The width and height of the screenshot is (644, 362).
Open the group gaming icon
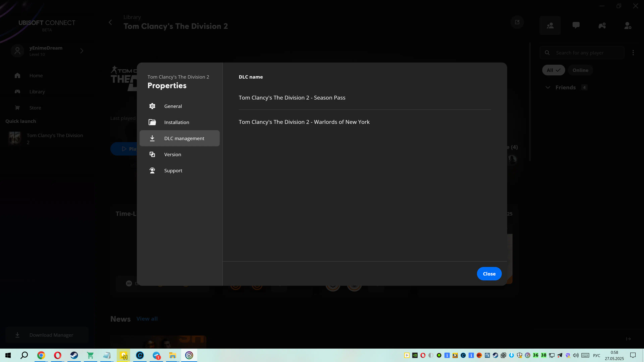[602, 25]
